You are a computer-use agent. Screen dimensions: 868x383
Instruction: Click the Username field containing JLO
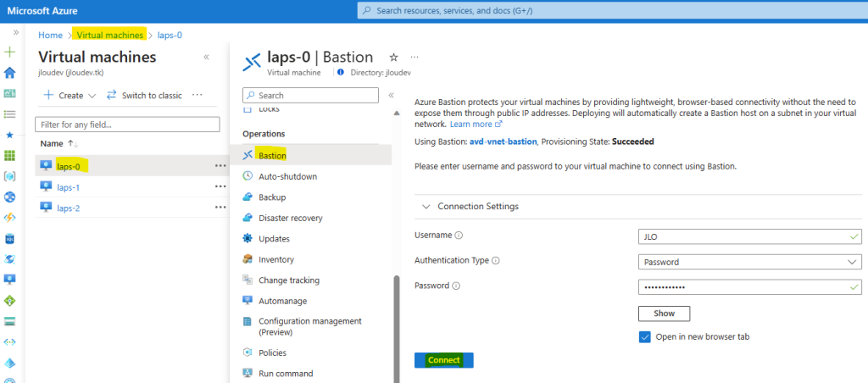[x=749, y=236]
